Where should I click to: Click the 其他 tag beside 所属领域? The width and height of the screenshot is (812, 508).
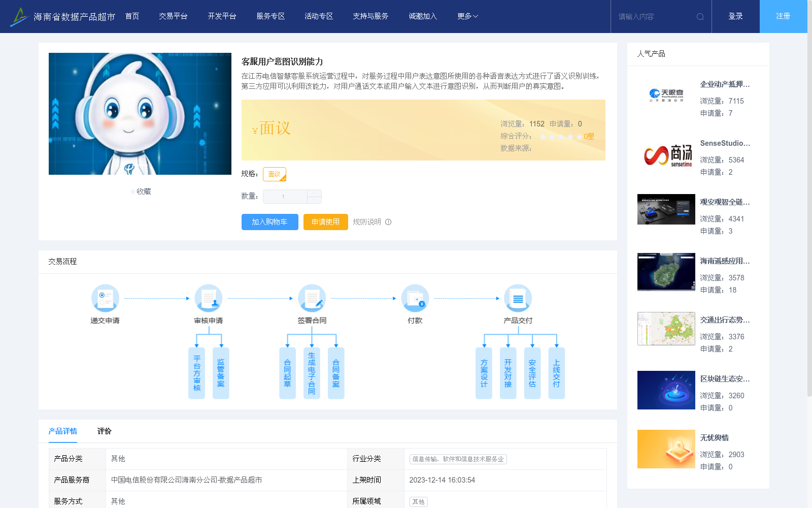click(419, 502)
